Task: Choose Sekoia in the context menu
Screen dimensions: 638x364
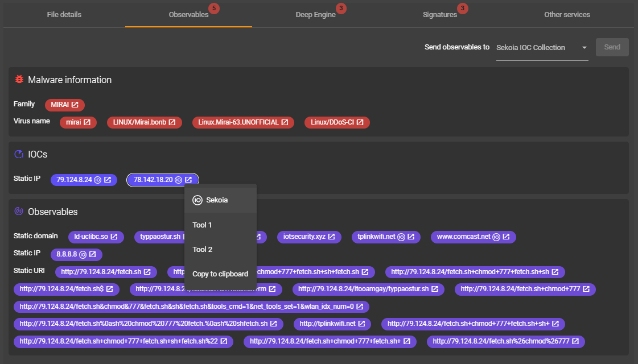Action: (x=220, y=200)
